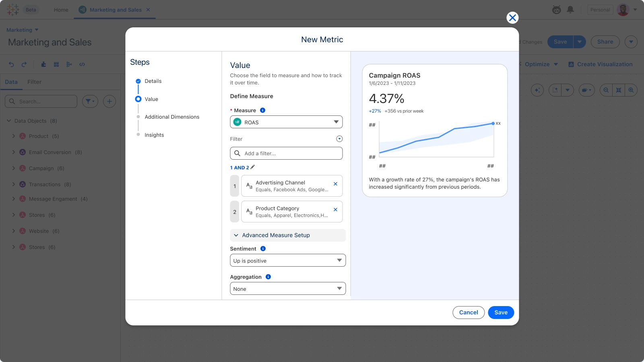Remove the Product Category filter
Image resolution: width=644 pixels, height=362 pixels.
click(x=335, y=210)
